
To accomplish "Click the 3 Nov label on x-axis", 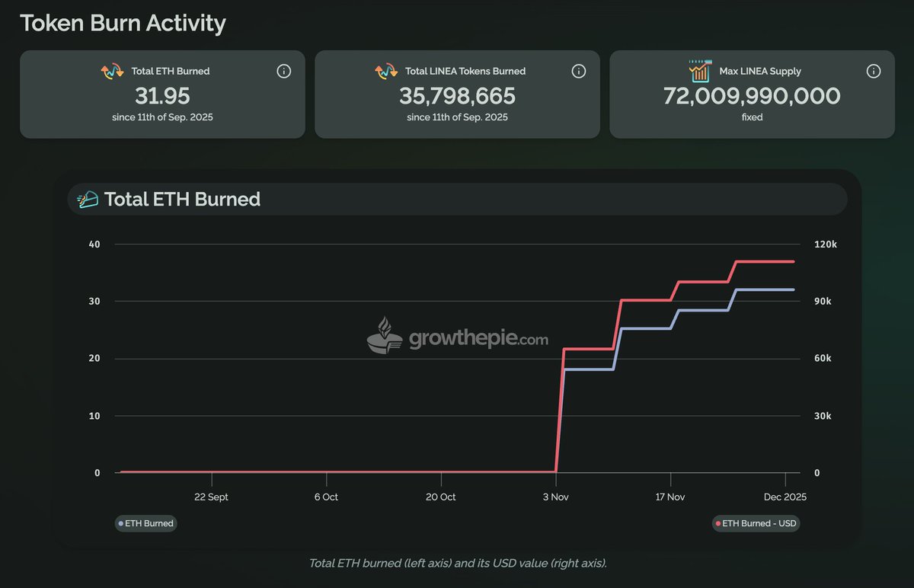I will coord(556,497).
